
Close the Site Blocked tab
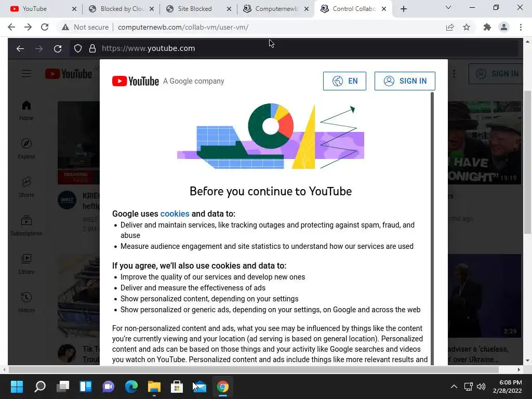tap(229, 9)
